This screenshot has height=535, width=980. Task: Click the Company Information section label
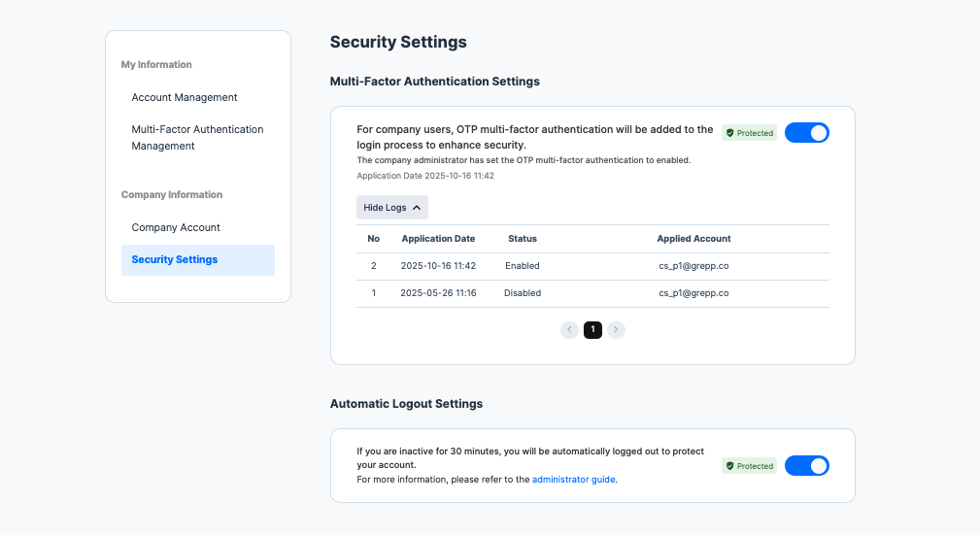[172, 194]
